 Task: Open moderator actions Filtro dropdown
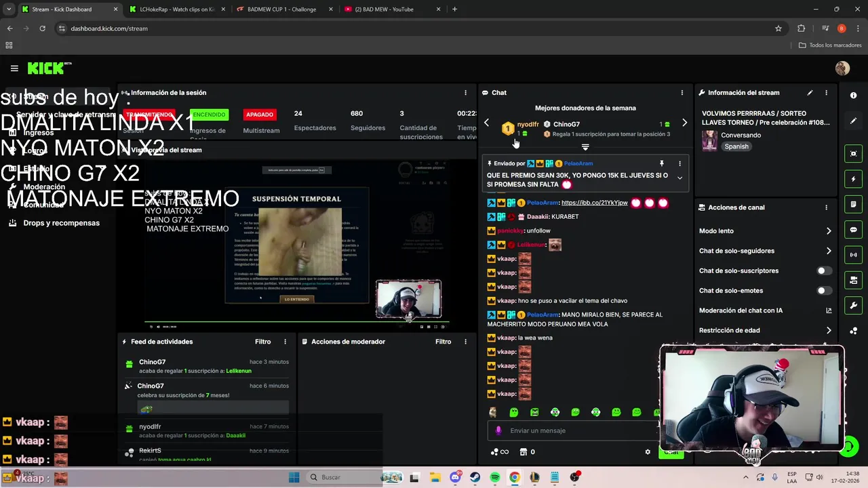pyautogui.click(x=443, y=342)
